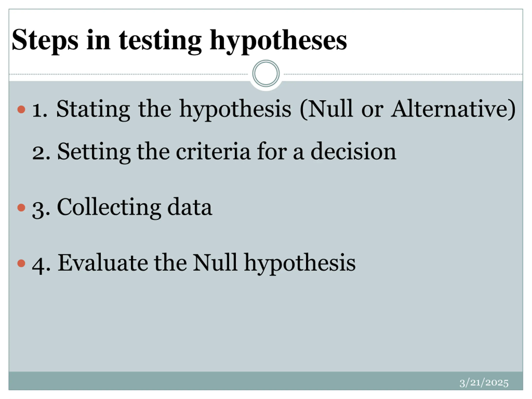Click the orange bullet beside Collecting data
Viewport: 532px width, 399px height.
pyautogui.click(x=21, y=208)
